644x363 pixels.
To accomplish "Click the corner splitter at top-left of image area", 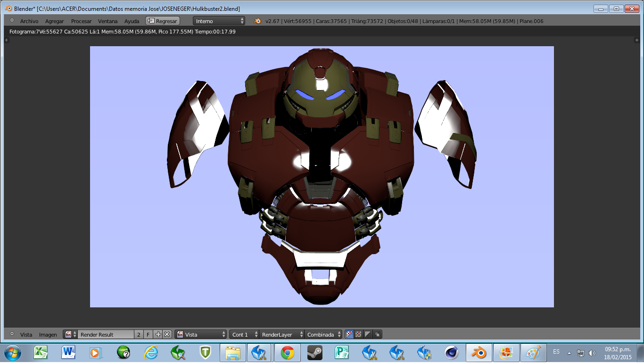I will 7,40.
